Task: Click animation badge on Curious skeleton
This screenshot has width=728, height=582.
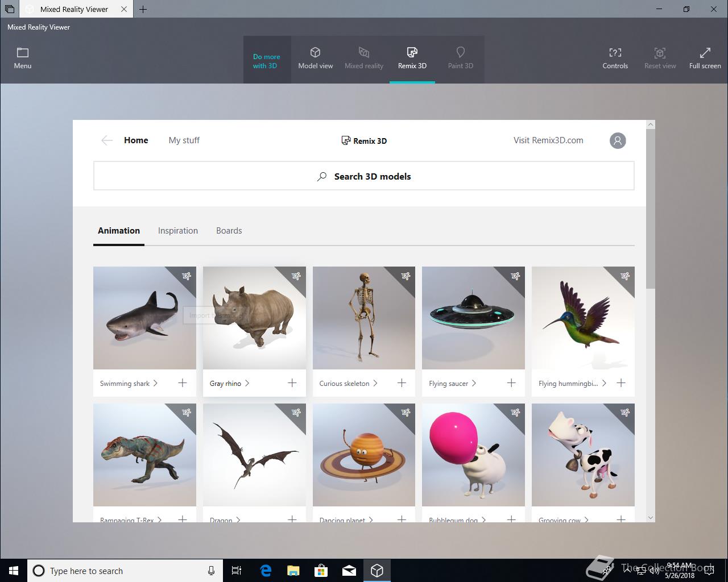Action: pos(406,276)
